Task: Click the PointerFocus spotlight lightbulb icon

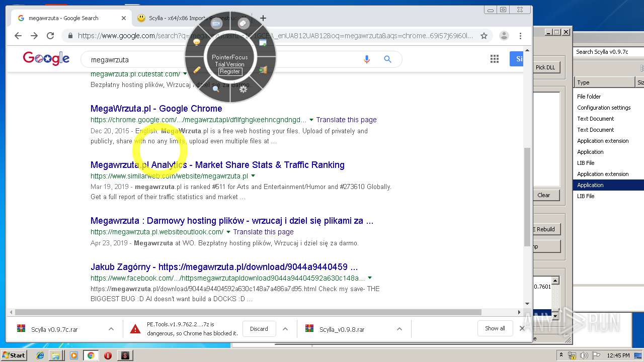Action: [197, 43]
